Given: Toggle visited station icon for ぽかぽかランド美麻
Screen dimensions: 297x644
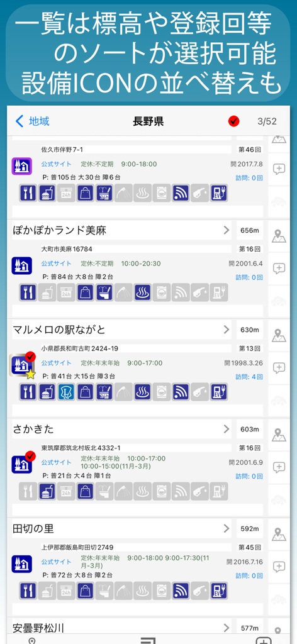Looking at the screenshot, I should (22, 266).
